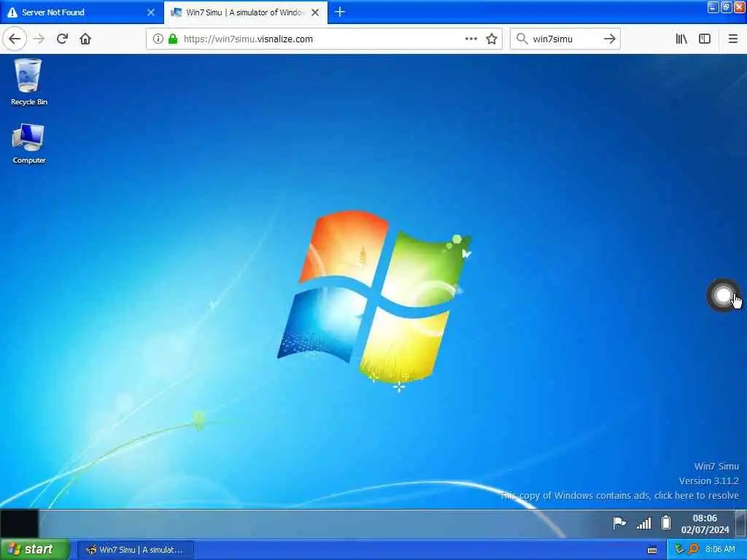Click the Show desktop strip

pyautogui.click(x=741, y=524)
